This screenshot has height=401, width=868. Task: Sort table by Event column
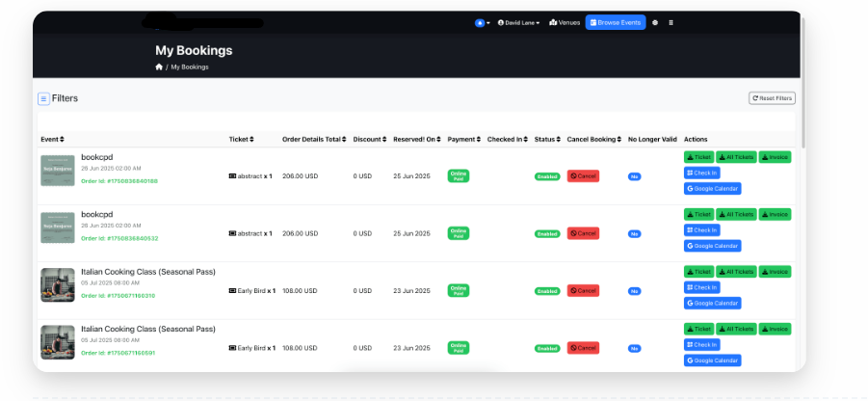(52, 140)
